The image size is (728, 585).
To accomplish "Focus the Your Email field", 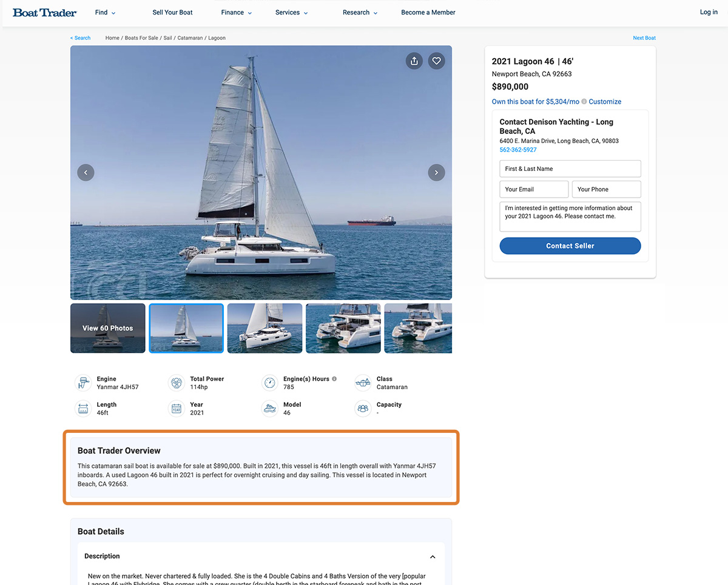I will pos(534,189).
